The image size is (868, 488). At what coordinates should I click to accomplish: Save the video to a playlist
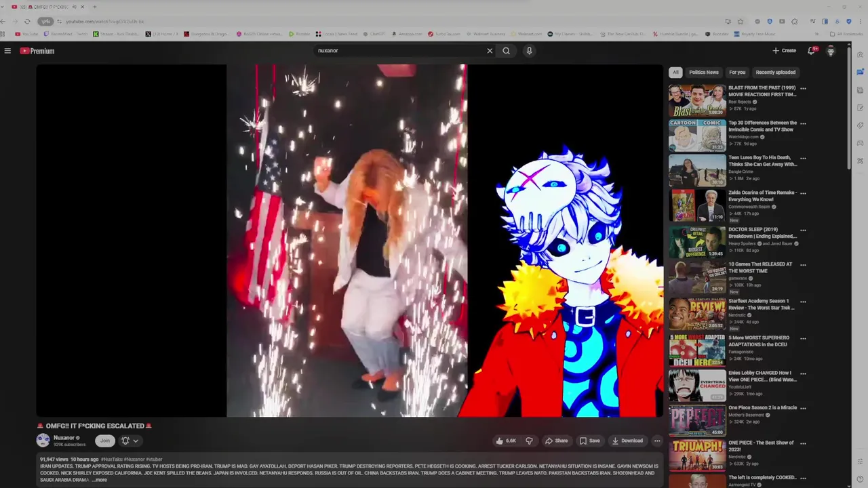click(x=589, y=441)
